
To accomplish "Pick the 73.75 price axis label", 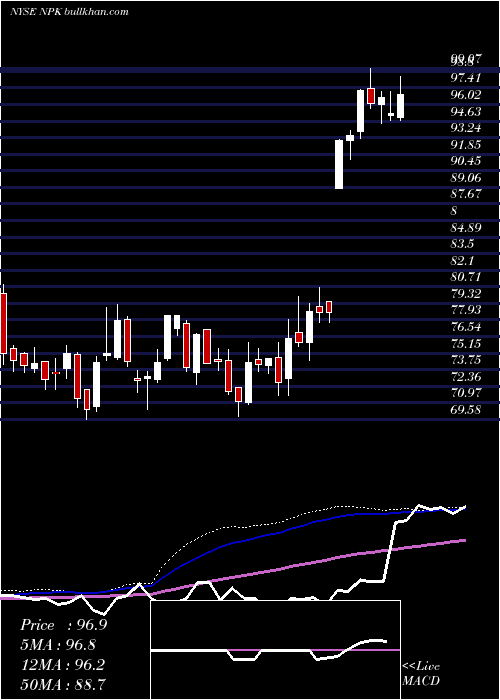I will coord(466,360).
